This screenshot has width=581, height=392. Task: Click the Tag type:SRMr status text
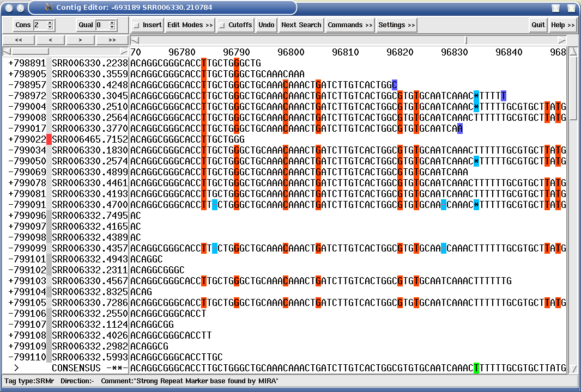click(x=29, y=381)
